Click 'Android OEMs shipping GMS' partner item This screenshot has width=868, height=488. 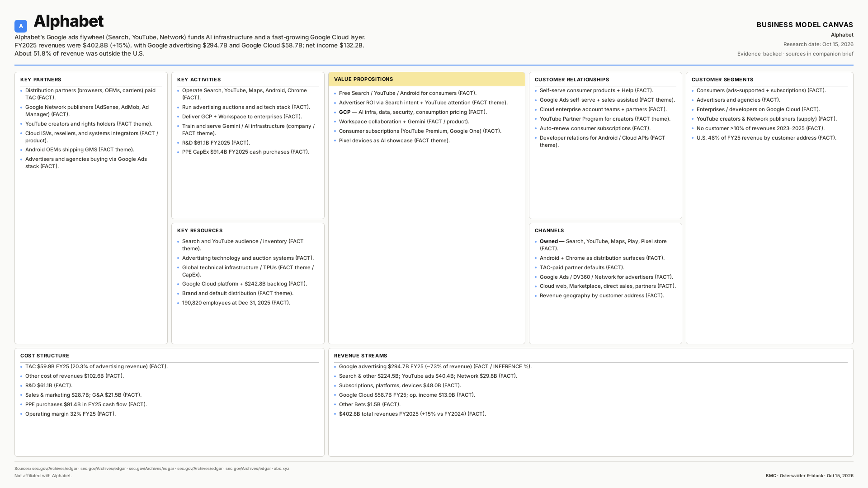(80, 150)
